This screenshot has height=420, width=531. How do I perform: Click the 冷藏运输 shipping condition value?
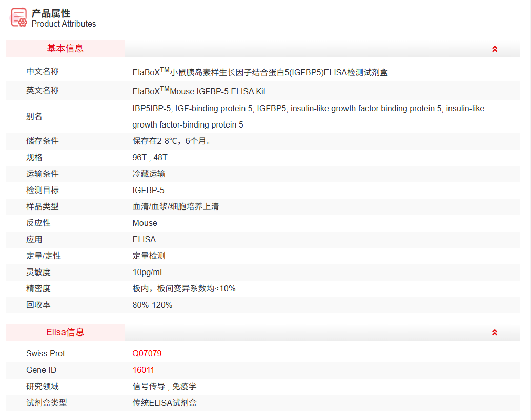(x=149, y=174)
